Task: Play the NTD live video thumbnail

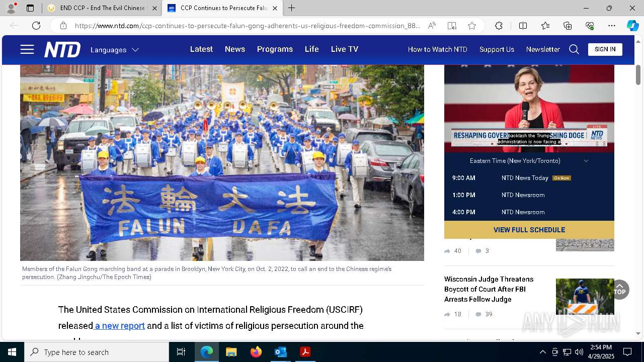Action: [529, 108]
